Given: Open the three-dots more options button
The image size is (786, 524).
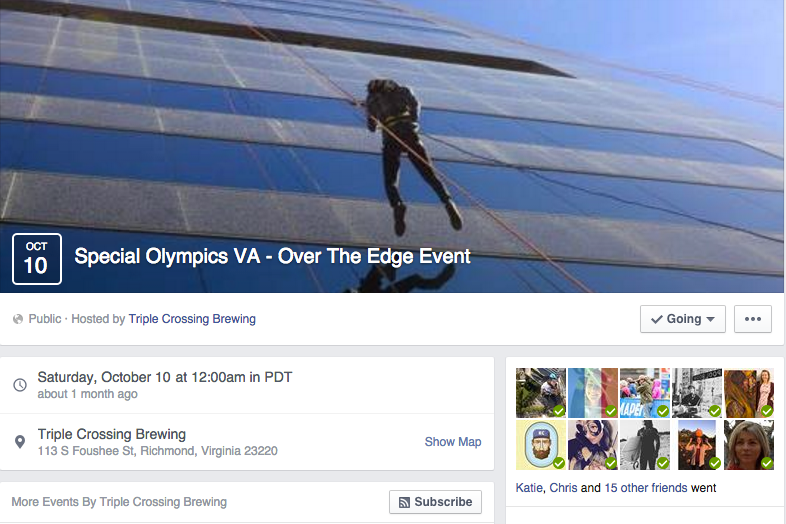Looking at the screenshot, I should click(x=752, y=319).
